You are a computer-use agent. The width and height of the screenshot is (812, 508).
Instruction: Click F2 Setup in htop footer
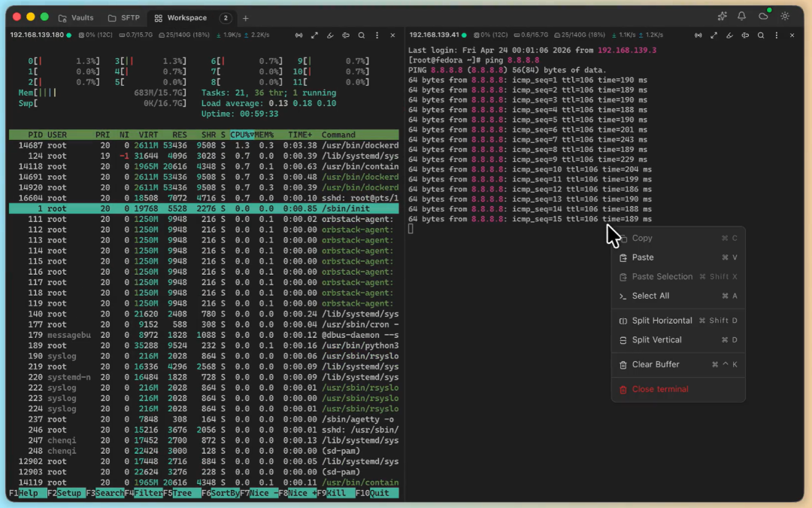[x=66, y=493]
